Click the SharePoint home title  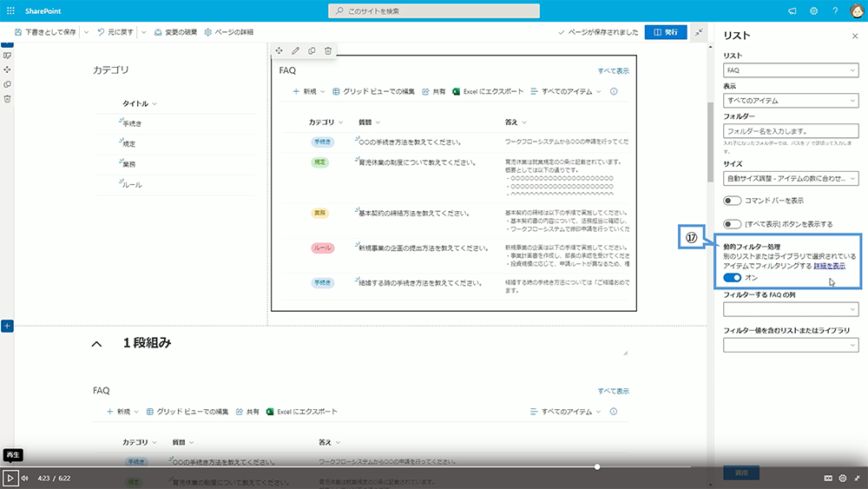click(43, 11)
